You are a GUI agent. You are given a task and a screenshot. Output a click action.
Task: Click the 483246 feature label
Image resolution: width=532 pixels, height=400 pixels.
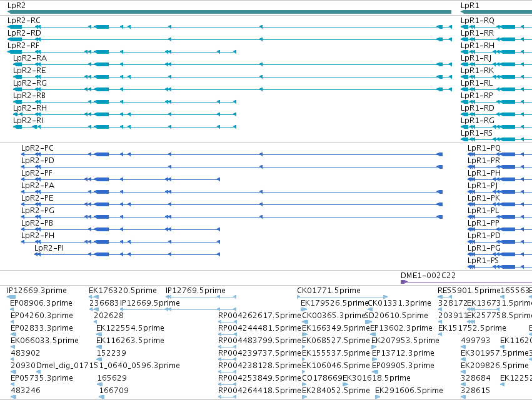(26, 391)
